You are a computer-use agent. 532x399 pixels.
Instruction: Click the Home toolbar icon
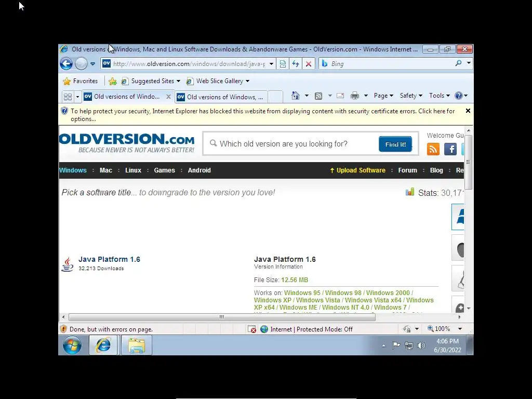[x=296, y=96]
